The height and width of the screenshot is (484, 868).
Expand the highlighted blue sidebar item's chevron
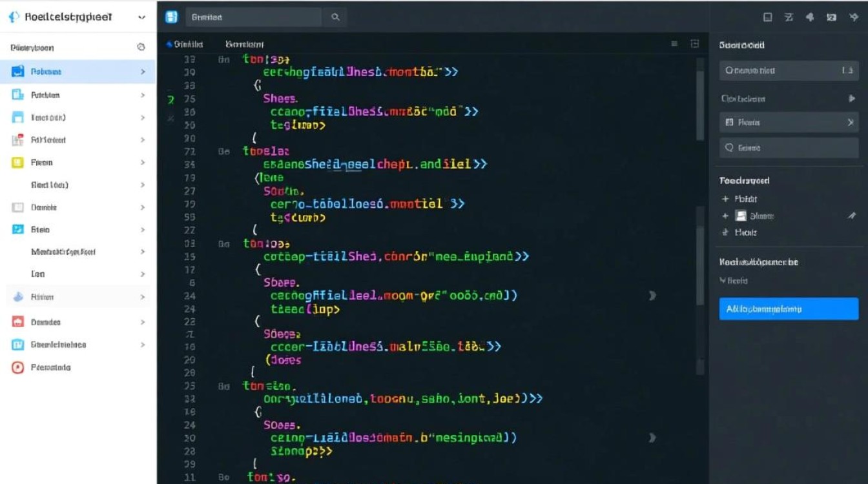click(x=143, y=72)
